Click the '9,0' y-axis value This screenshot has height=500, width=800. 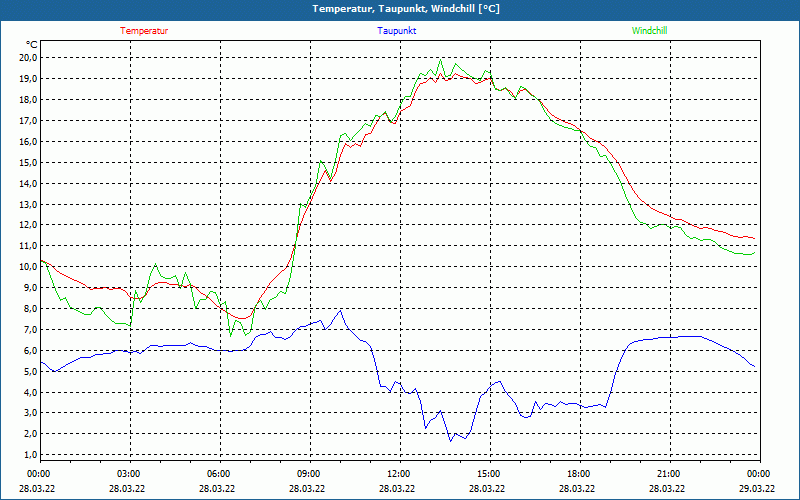(x=30, y=288)
